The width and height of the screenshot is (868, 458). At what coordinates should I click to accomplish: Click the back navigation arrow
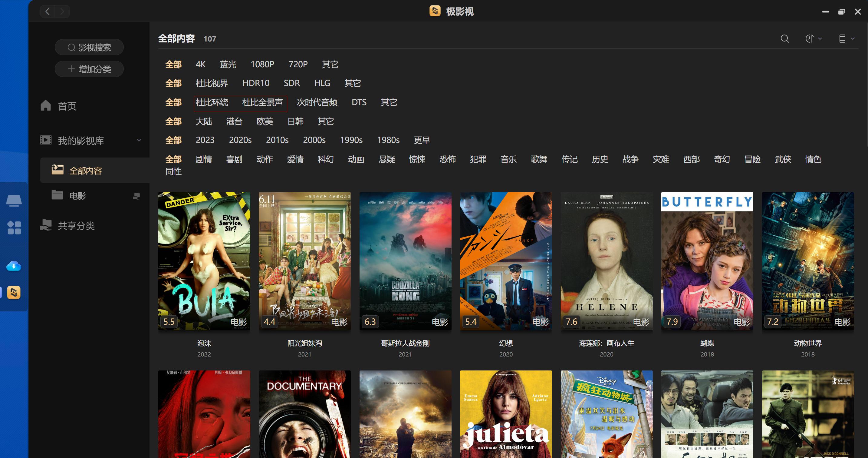[48, 12]
